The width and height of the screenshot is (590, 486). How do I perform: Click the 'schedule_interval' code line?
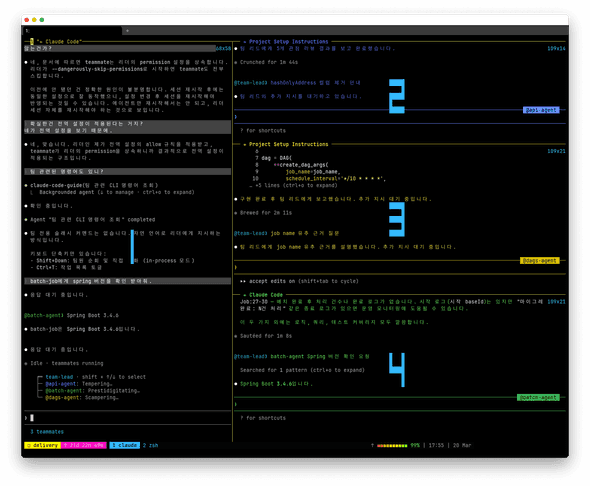coord(336,179)
